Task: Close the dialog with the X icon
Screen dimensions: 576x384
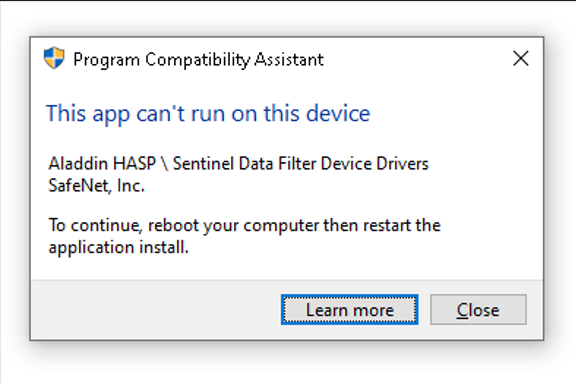Action: point(521,59)
